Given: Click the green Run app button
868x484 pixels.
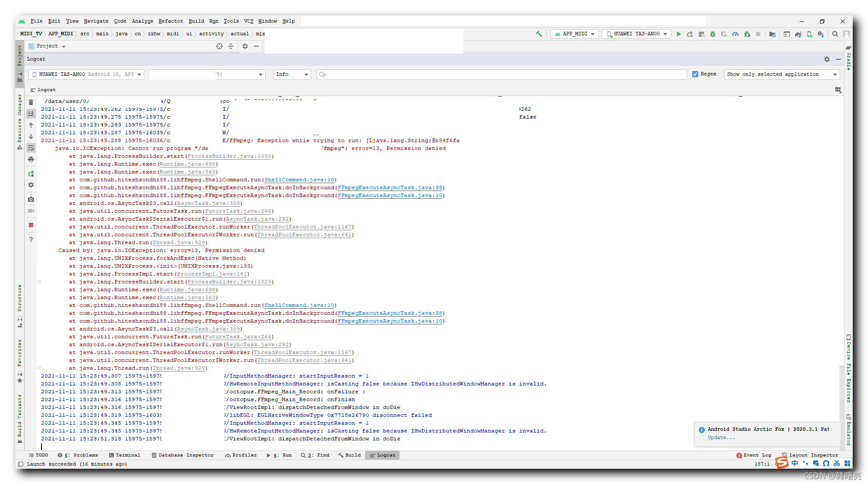Looking at the screenshot, I should click(679, 34).
